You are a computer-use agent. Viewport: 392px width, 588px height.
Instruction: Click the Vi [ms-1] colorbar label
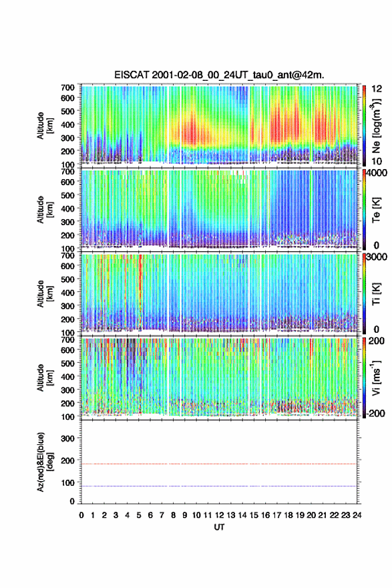[376, 378]
